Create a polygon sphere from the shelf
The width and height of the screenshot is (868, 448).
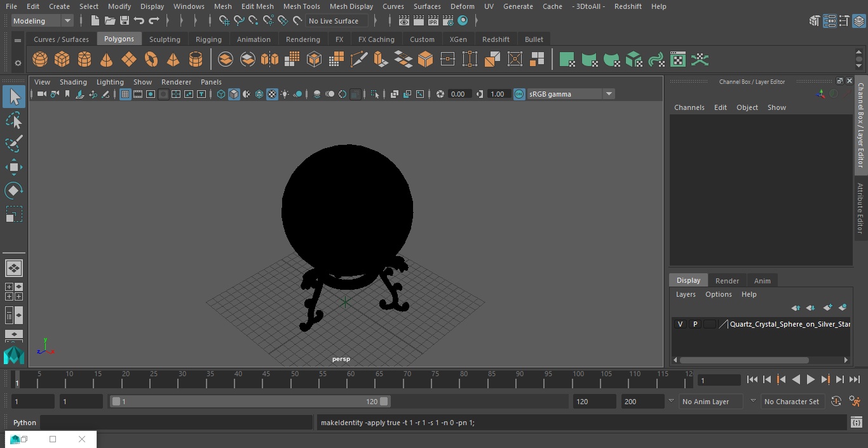pyautogui.click(x=40, y=60)
